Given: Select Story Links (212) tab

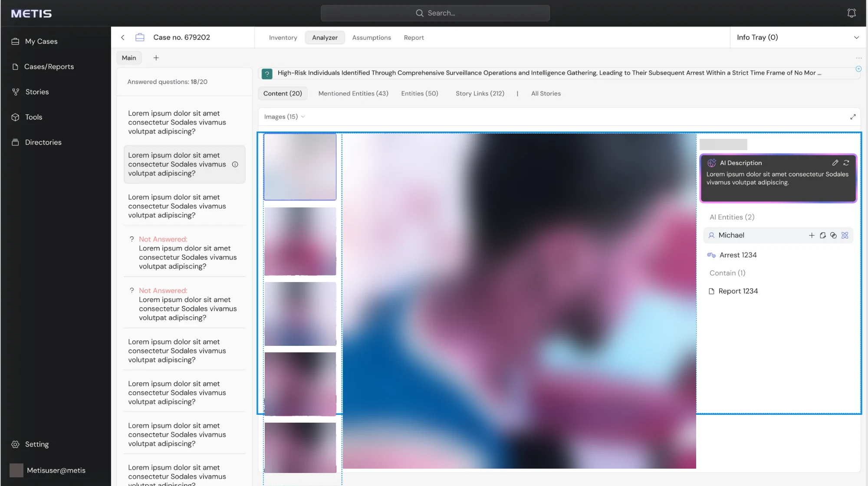Looking at the screenshot, I should [x=480, y=93].
